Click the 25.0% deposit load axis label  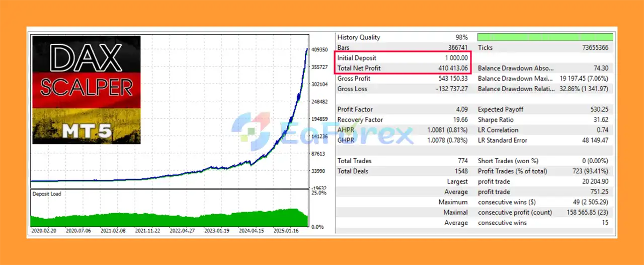click(318, 193)
